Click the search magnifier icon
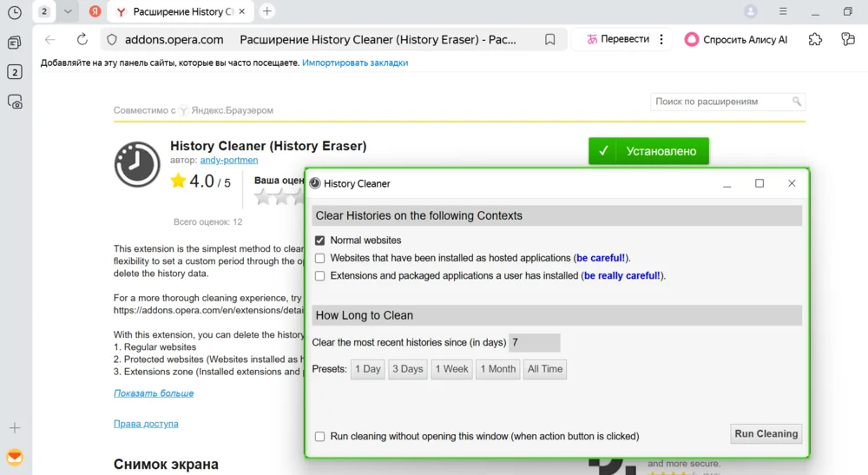The height and width of the screenshot is (475, 868). pos(797,102)
